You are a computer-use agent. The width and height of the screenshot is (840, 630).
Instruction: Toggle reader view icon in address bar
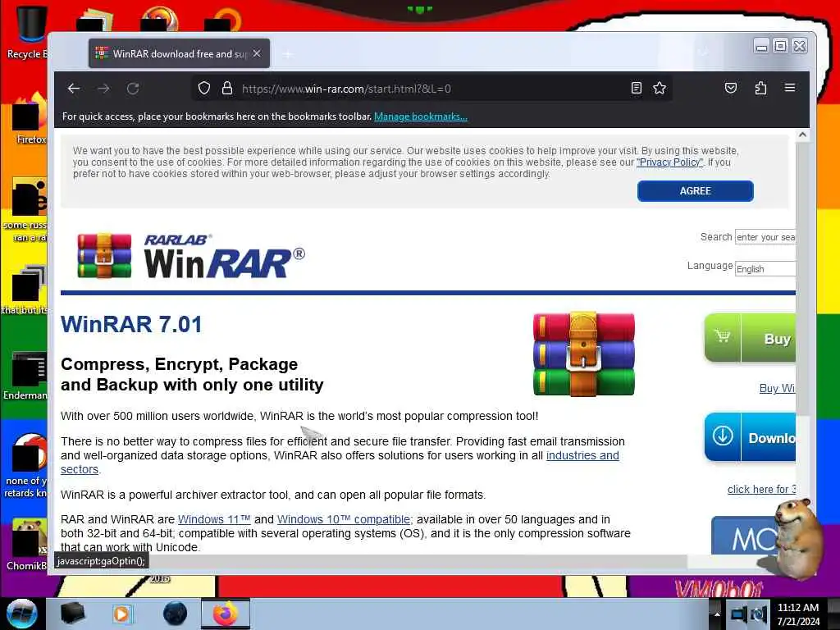636,89
